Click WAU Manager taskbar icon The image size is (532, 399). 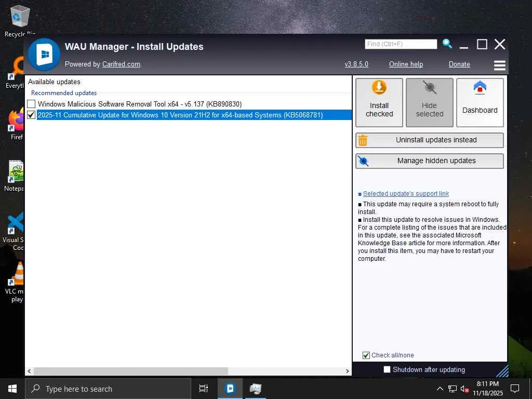point(230,389)
